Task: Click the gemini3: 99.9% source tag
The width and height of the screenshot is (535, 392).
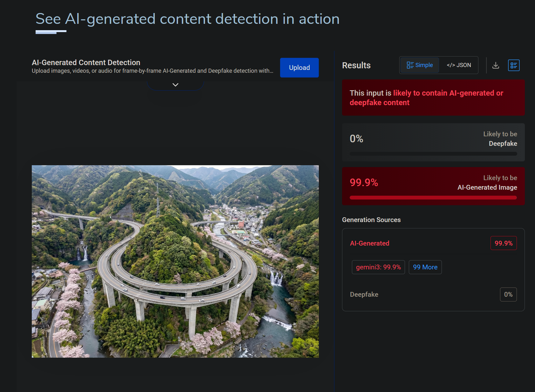Action: click(378, 267)
